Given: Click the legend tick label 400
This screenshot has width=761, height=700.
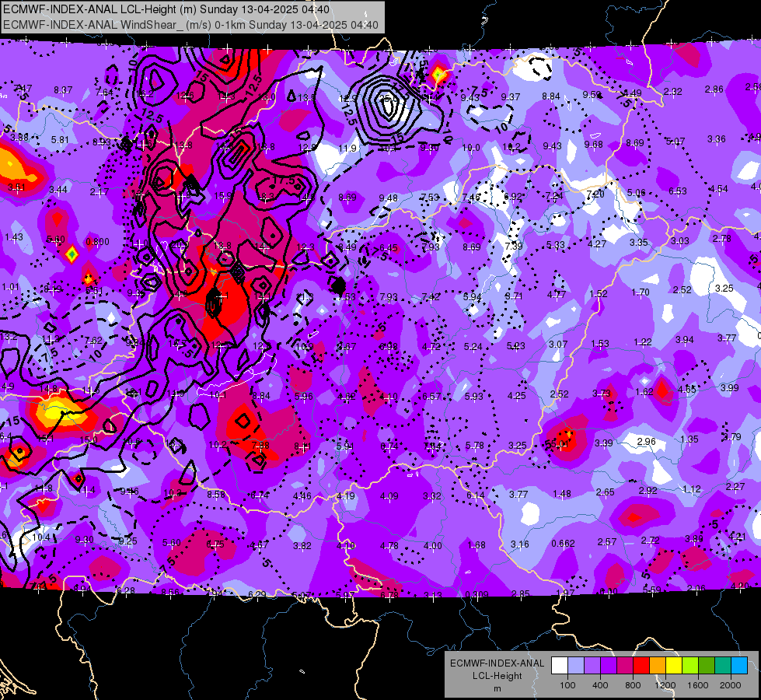Looking at the screenshot, I should click(x=600, y=685).
